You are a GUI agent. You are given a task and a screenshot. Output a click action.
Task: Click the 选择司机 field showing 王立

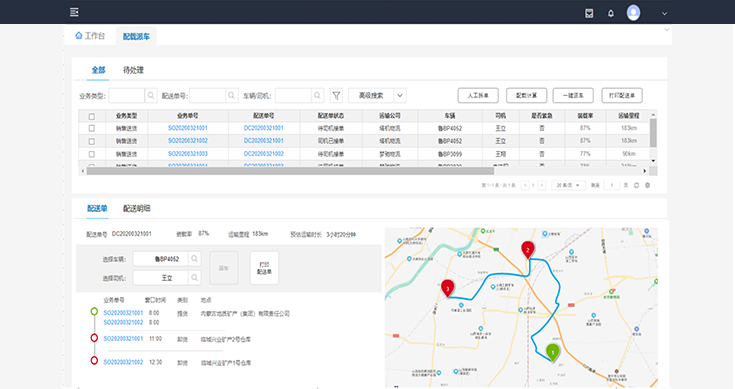point(160,278)
